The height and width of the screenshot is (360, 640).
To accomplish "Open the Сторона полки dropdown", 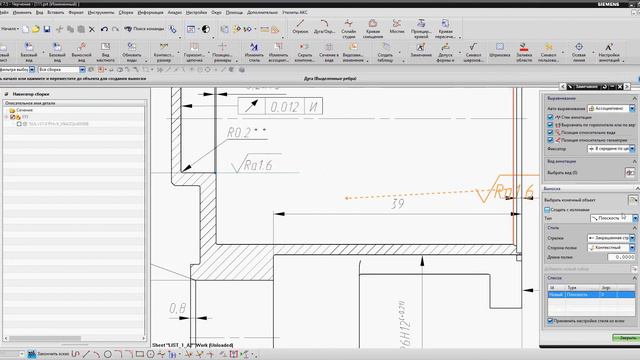I will [x=611, y=248].
